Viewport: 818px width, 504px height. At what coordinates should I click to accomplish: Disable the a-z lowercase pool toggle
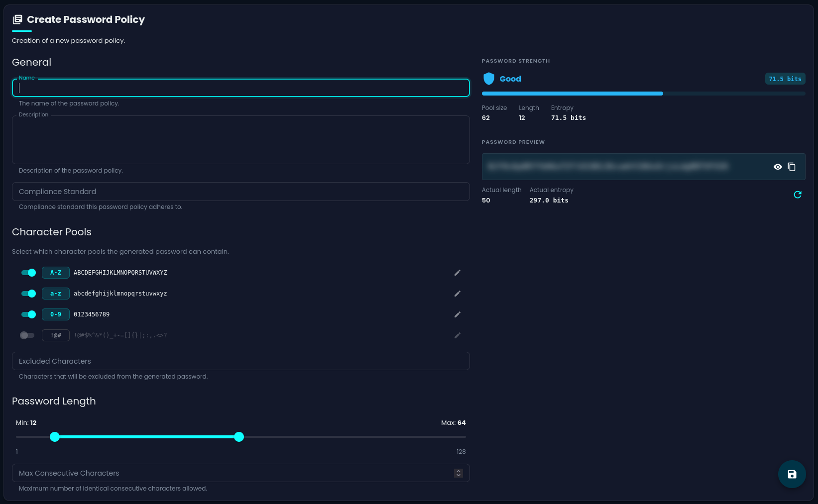[x=28, y=294]
